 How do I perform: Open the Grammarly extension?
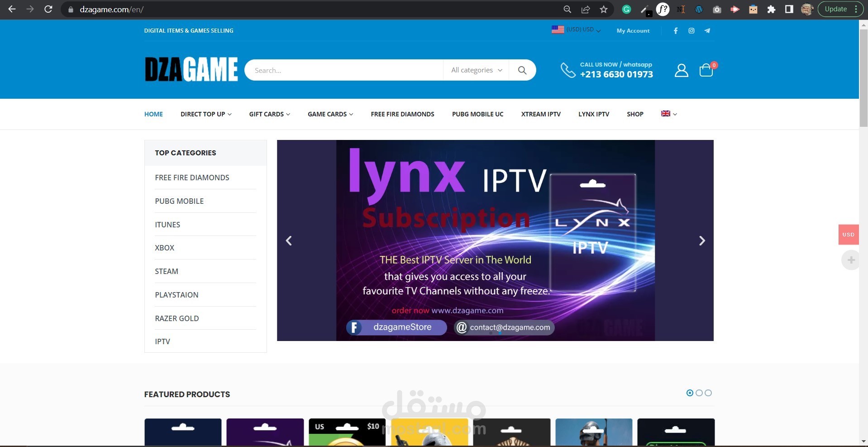626,9
